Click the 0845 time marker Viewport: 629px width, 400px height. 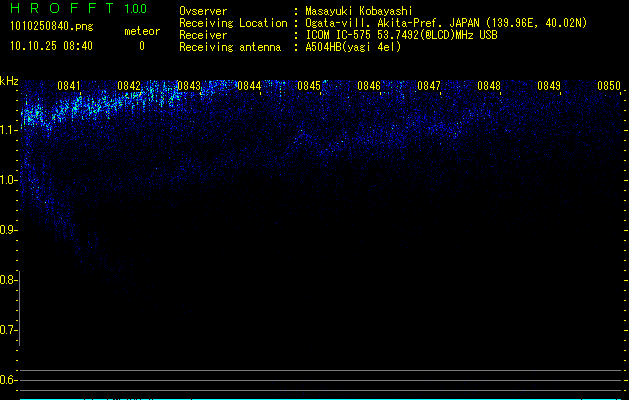(x=309, y=85)
